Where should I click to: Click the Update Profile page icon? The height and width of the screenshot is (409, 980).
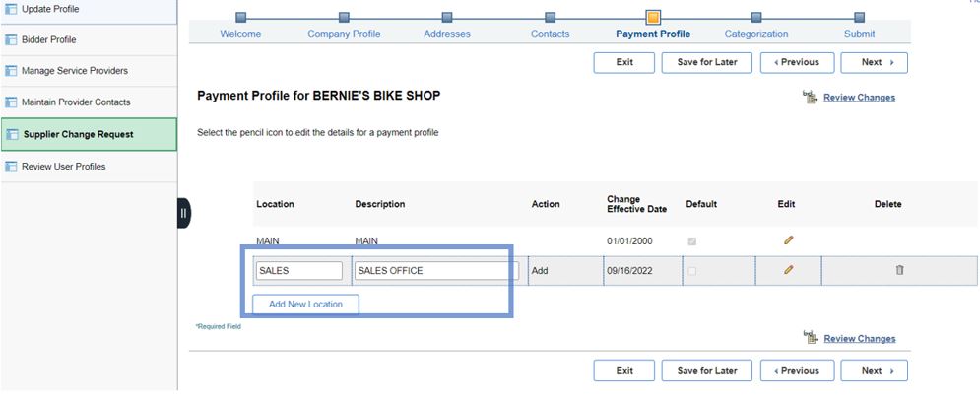pyautogui.click(x=11, y=10)
